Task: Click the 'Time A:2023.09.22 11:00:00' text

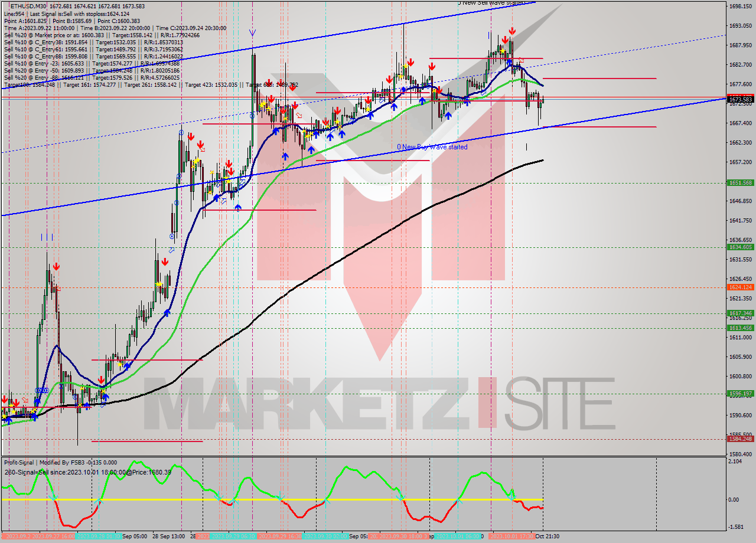Action: [x=39, y=28]
